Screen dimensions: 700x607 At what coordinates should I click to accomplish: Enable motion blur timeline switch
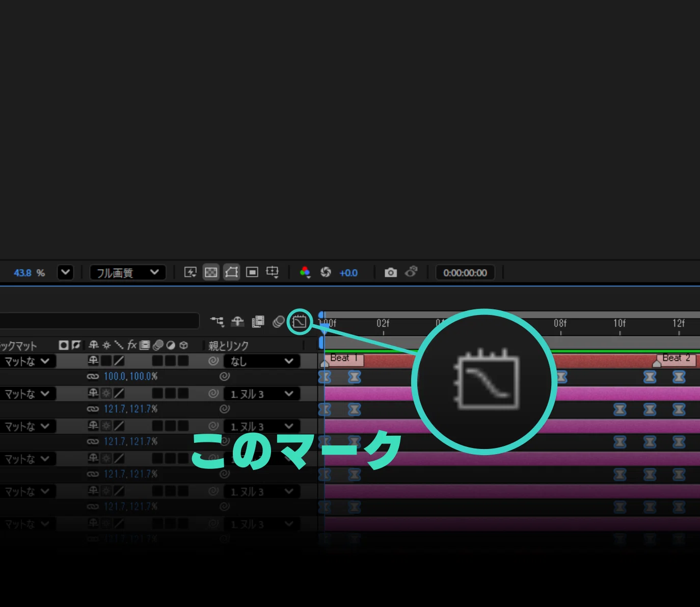point(279,322)
